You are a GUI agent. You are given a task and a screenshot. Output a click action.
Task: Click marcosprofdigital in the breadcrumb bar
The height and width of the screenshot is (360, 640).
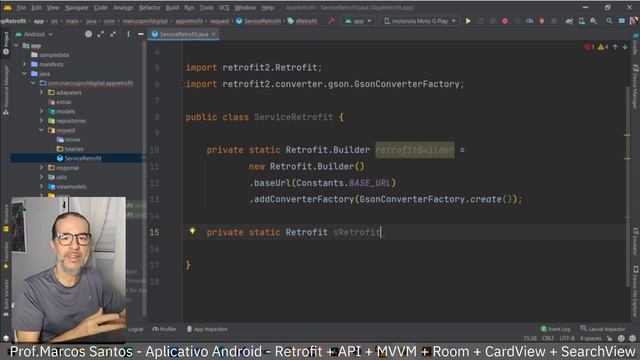click(x=145, y=21)
